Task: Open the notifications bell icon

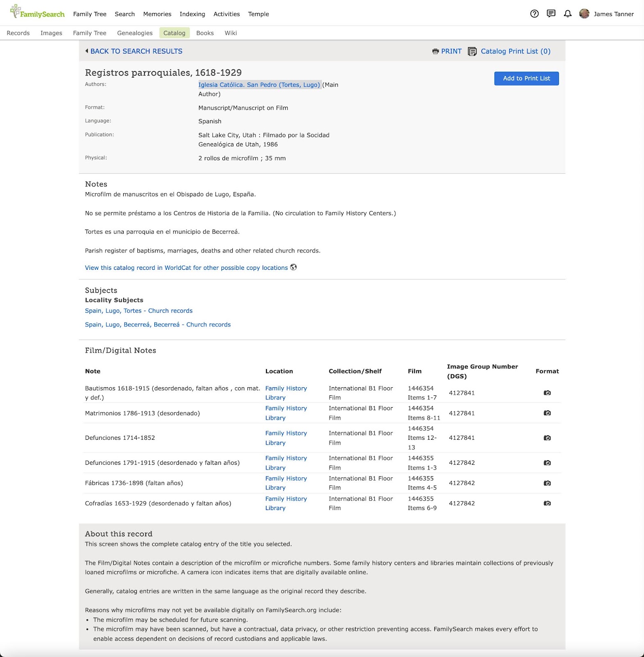Action: (x=568, y=14)
